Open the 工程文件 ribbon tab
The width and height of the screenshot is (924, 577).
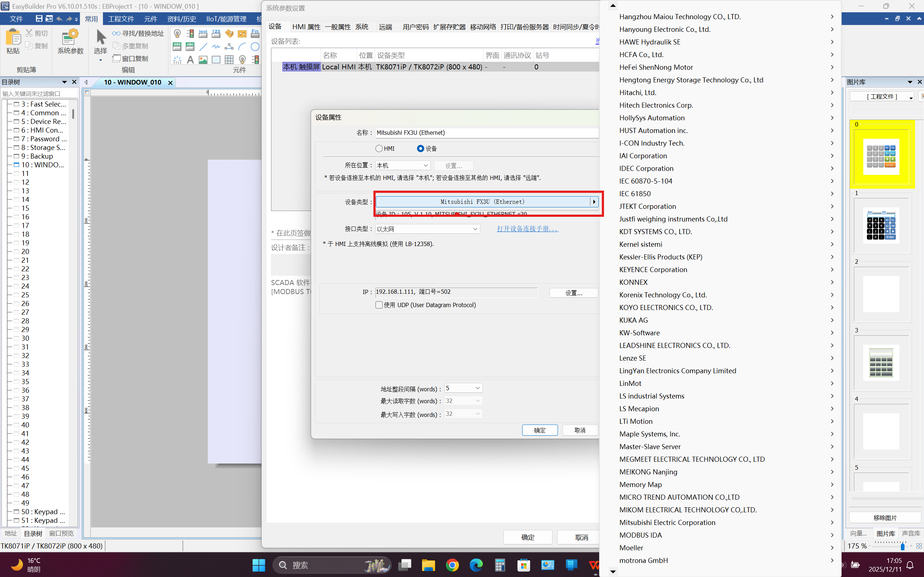click(121, 19)
